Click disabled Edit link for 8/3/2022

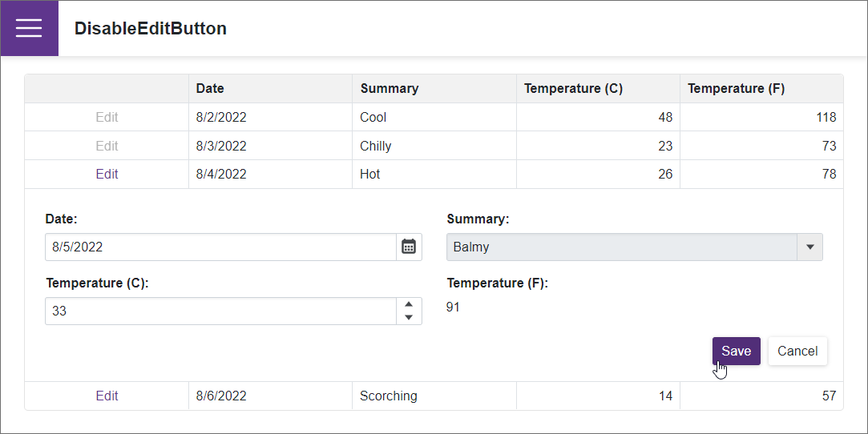107,146
